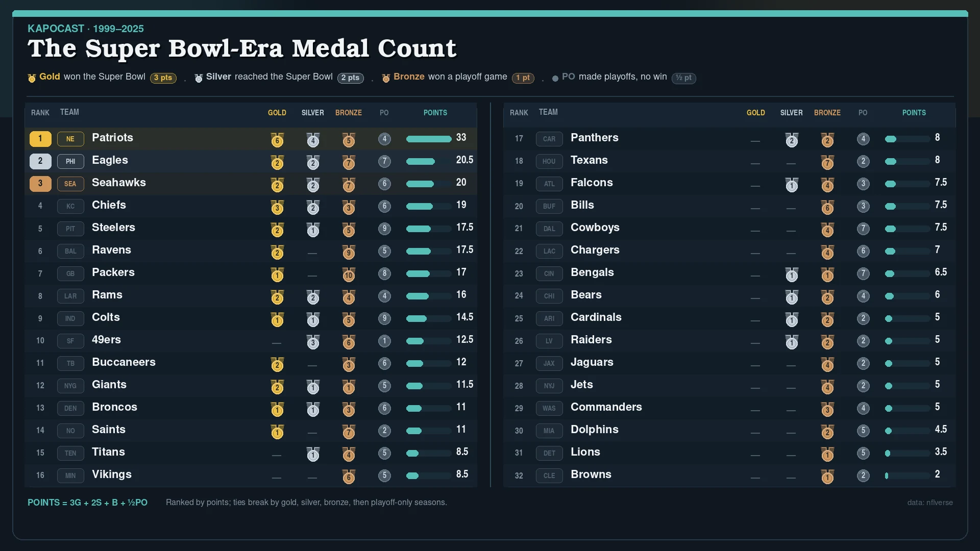Click the Colts gold medal icon

coord(277,319)
